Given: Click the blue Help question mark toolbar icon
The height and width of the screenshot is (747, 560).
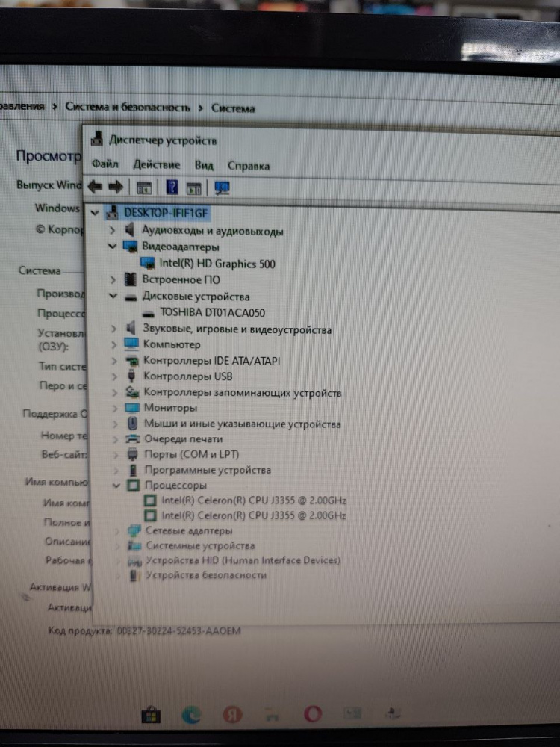Looking at the screenshot, I should tap(172, 187).
